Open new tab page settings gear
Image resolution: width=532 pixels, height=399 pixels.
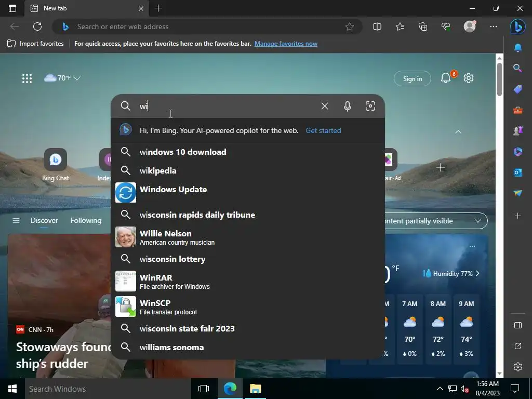(x=469, y=78)
